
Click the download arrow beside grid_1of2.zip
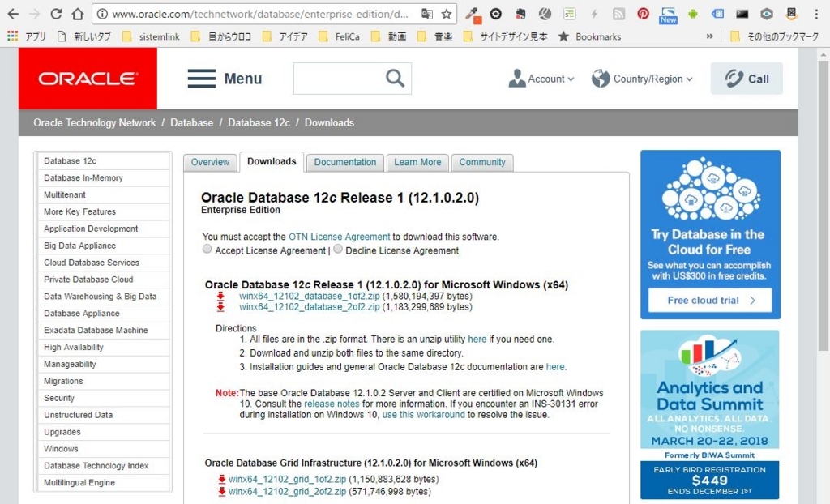pos(222,479)
